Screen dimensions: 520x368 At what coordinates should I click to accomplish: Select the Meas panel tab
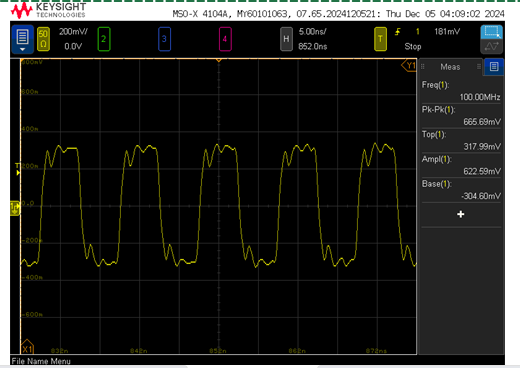pyautogui.click(x=450, y=67)
